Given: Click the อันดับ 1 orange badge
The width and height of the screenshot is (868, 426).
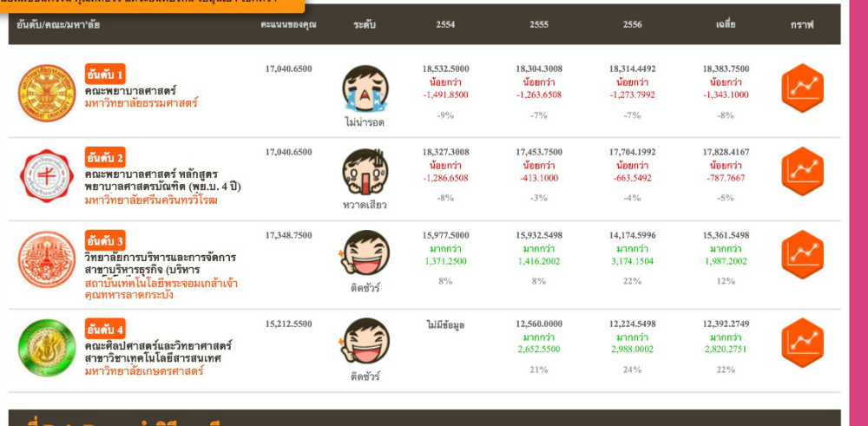Looking at the screenshot, I should (105, 73).
